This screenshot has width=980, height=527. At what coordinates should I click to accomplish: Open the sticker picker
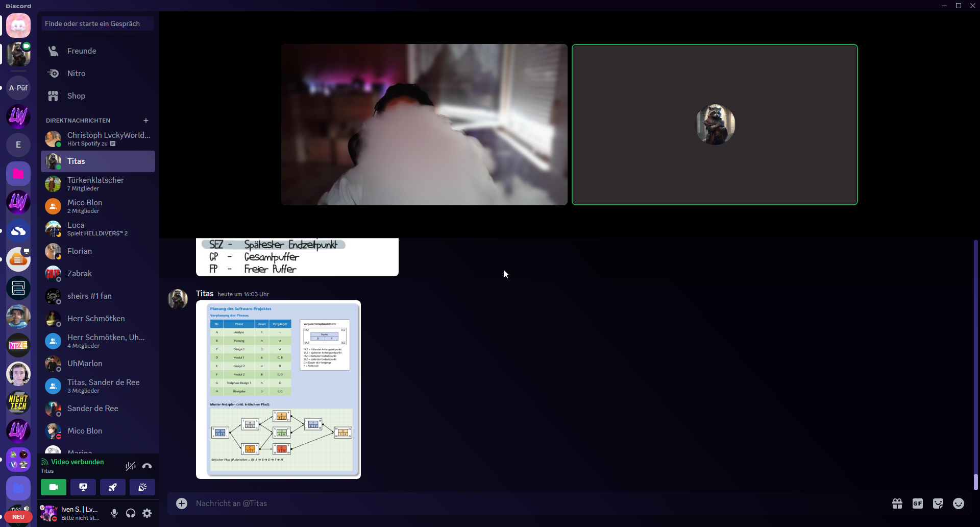pos(938,504)
